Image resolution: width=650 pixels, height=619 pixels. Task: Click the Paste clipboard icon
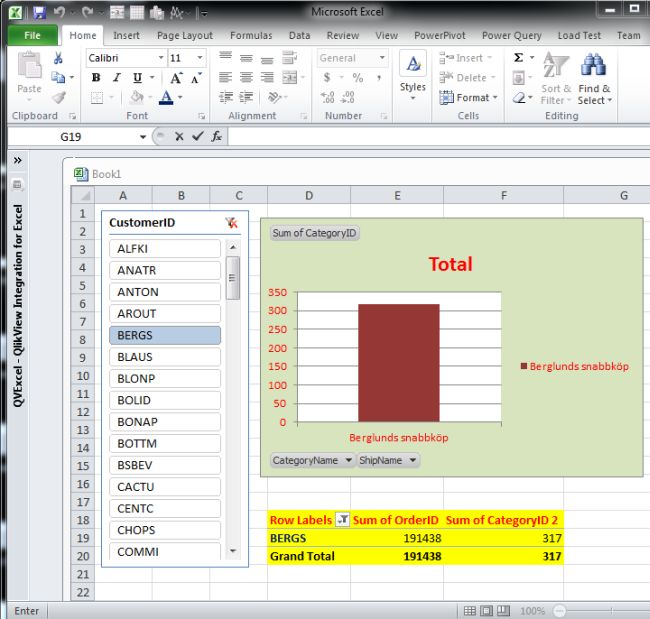pyautogui.click(x=29, y=66)
